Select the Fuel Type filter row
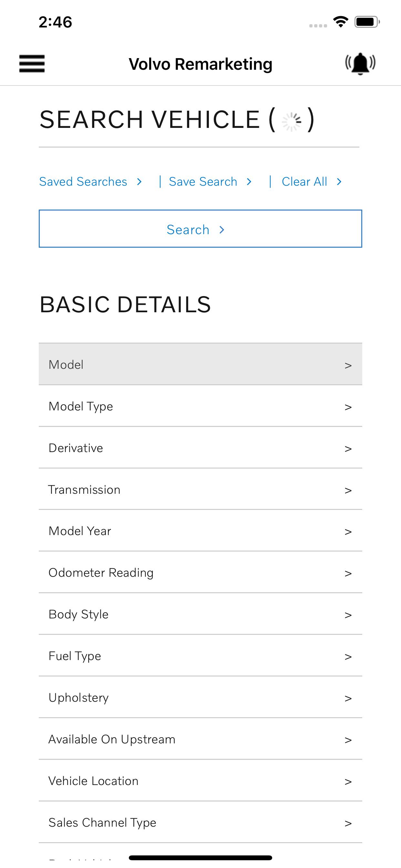 click(x=200, y=656)
